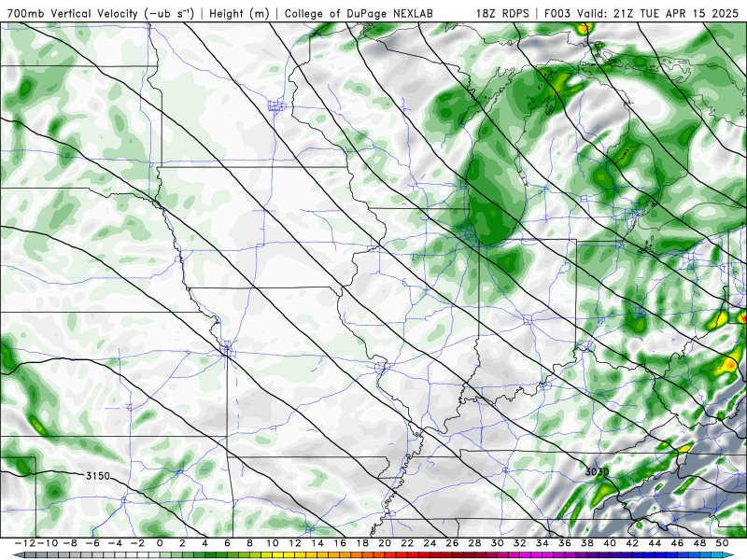Click the -4 value on color scale
Viewport: 747px width, 560px height.
pos(115,543)
